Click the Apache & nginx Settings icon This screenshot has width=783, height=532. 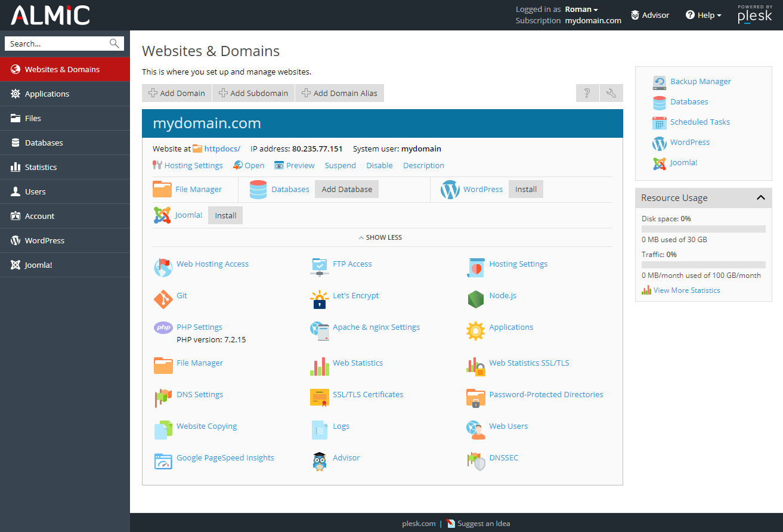coord(320,331)
